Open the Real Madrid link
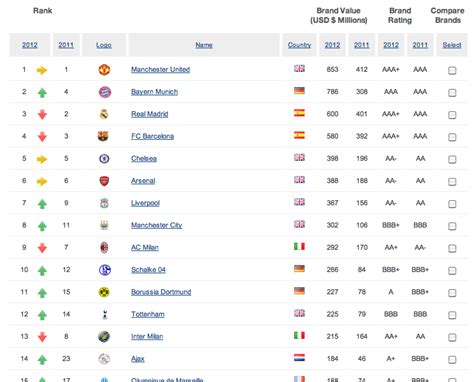This screenshot has height=382, width=474. [150, 114]
